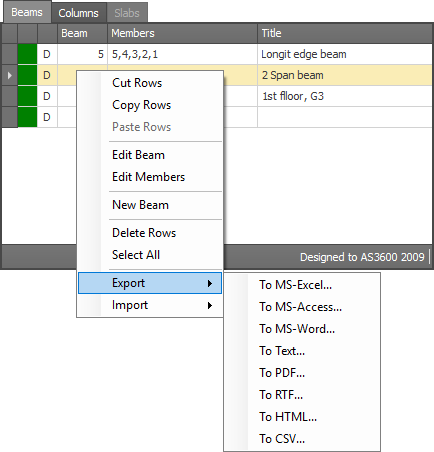Click green status swatch of beam 5
This screenshot has height=452, width=434.
point(27,54)
